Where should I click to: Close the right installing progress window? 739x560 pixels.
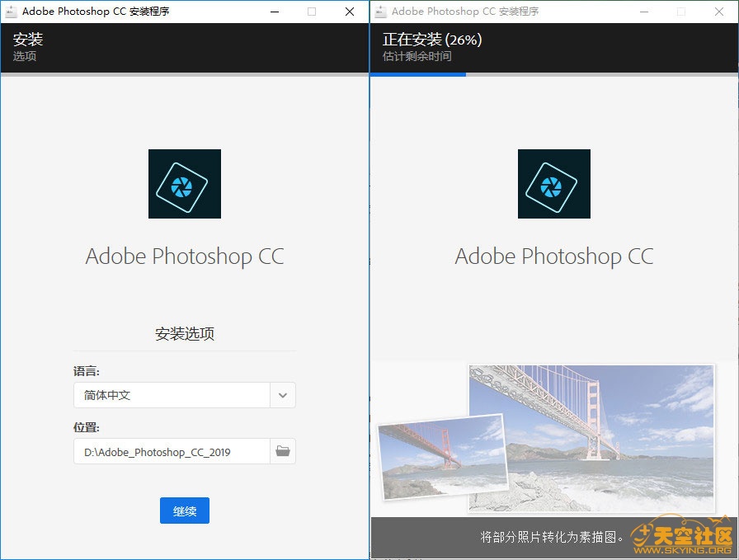719,12
